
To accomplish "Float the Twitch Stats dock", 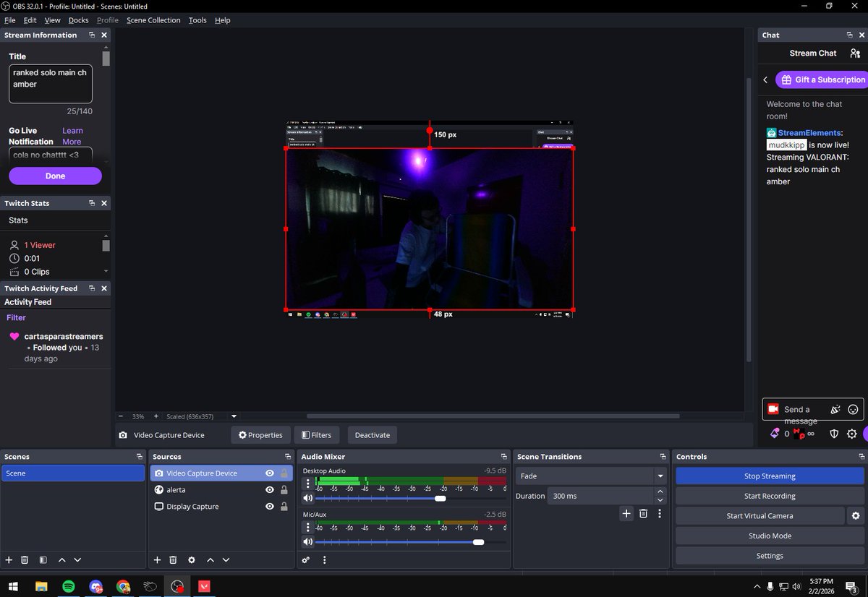I will pyautogui.click(x=92, y=203).
